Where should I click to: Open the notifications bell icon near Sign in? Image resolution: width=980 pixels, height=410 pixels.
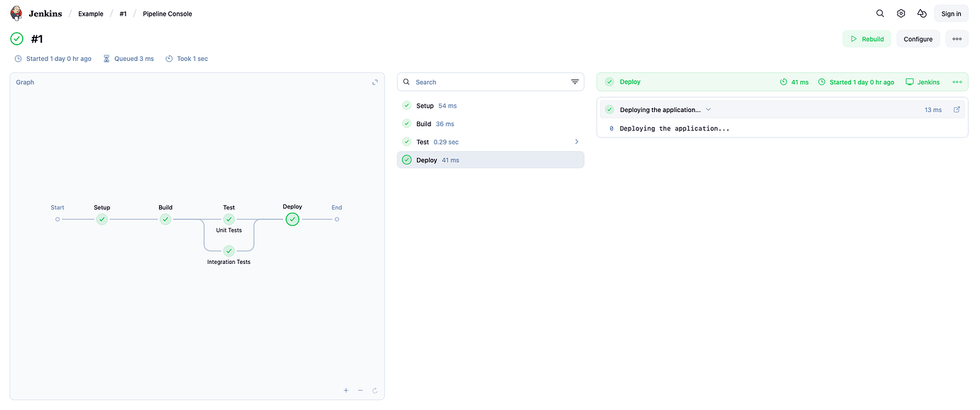[922, 13]
